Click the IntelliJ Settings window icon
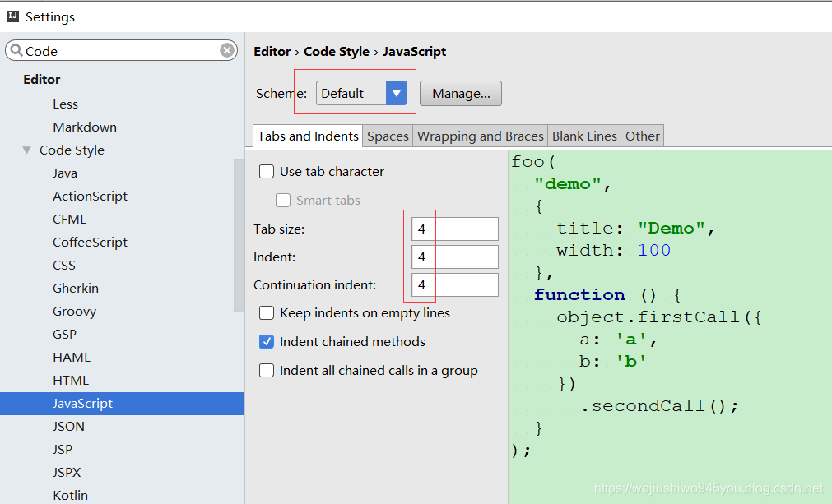This screenshot has width=832, height=504. tap(13, 16)
